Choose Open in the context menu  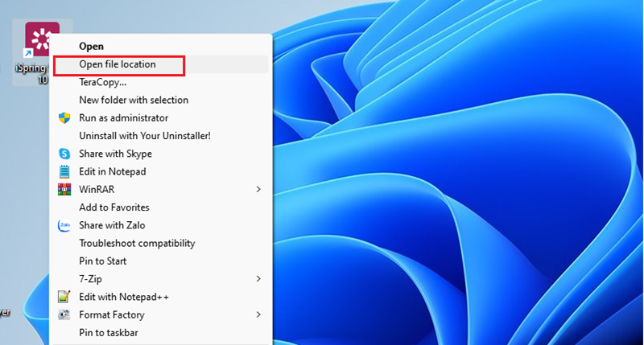160,47
